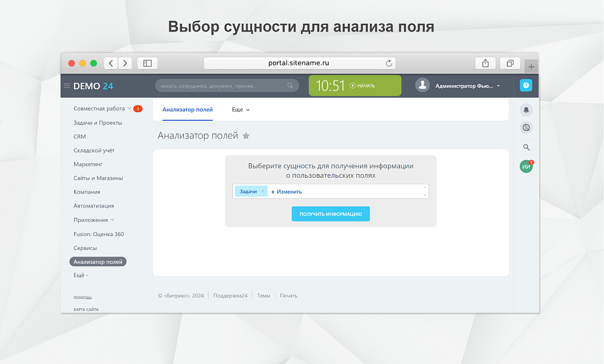Viewport: 604px width, 364px height.
Task: Switch to the Анализатор полей tab
Action: [x=188, y=110]
